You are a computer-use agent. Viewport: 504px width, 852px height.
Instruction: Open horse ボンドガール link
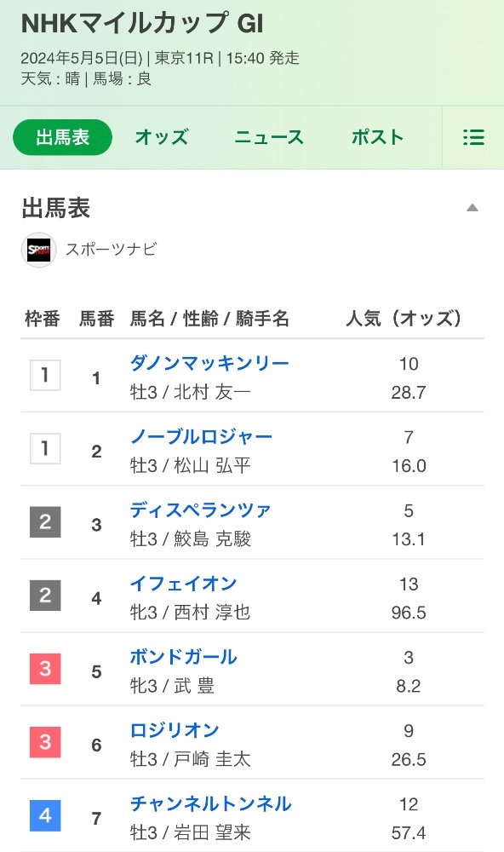coord(184,656)
